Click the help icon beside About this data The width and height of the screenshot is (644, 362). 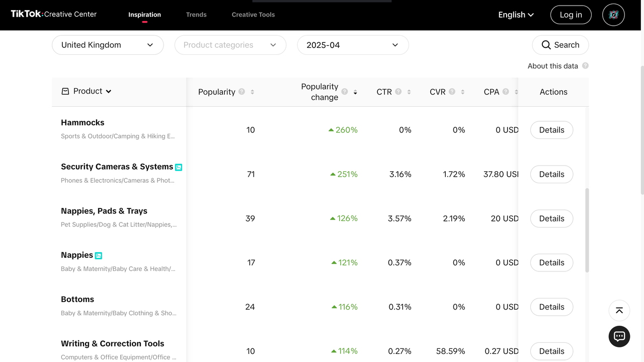coord(585,66)
